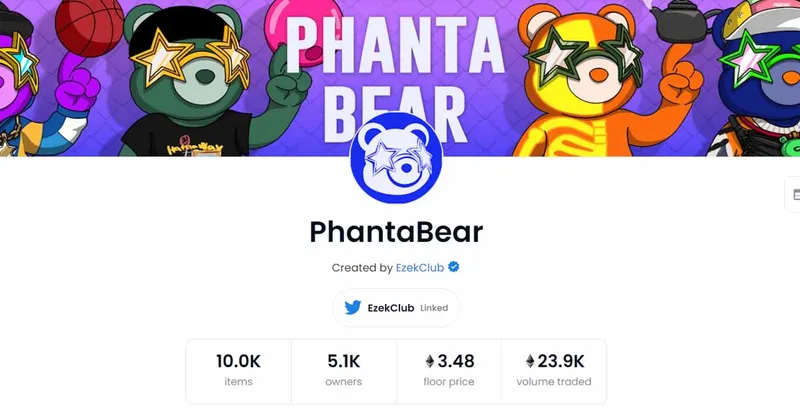Select the 5.1K owners stat

(x=343, y=371)
